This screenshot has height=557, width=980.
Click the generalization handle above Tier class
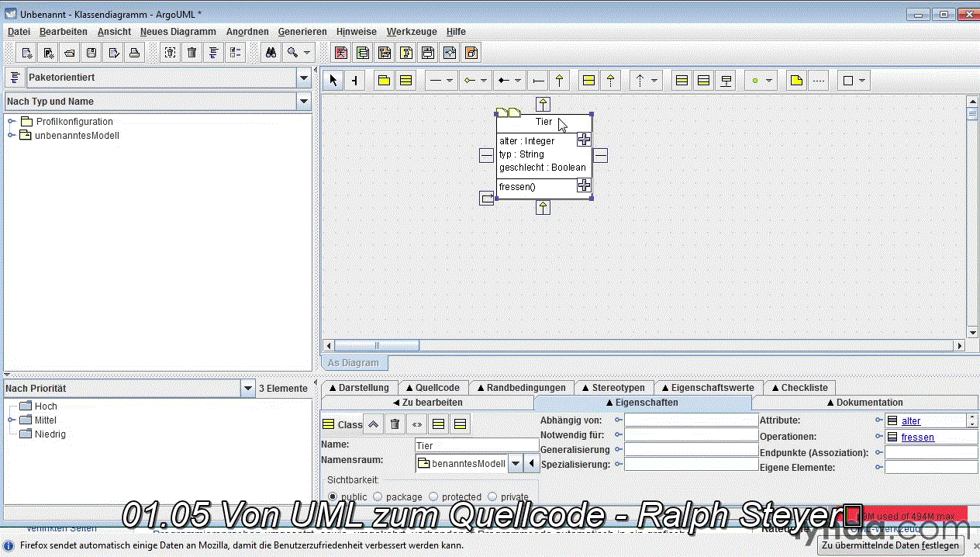tap(543, 103)
